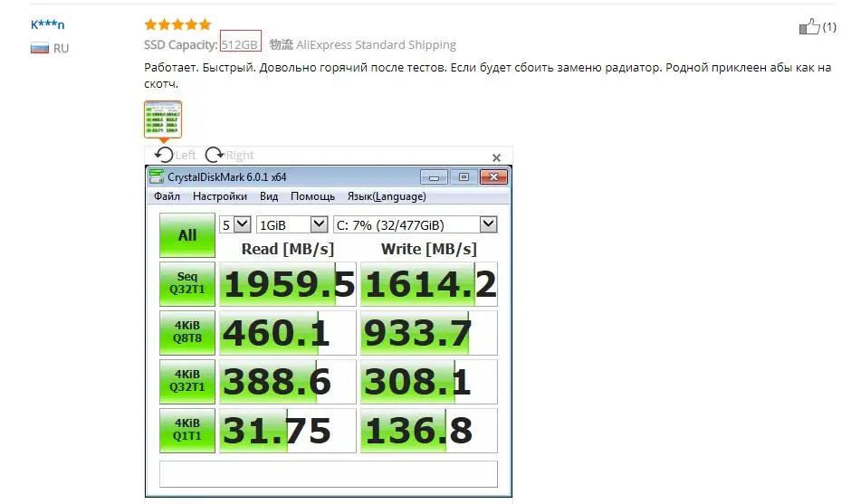
Task: Minimize the CrystalDiskMark window
Action: [434, 176]
